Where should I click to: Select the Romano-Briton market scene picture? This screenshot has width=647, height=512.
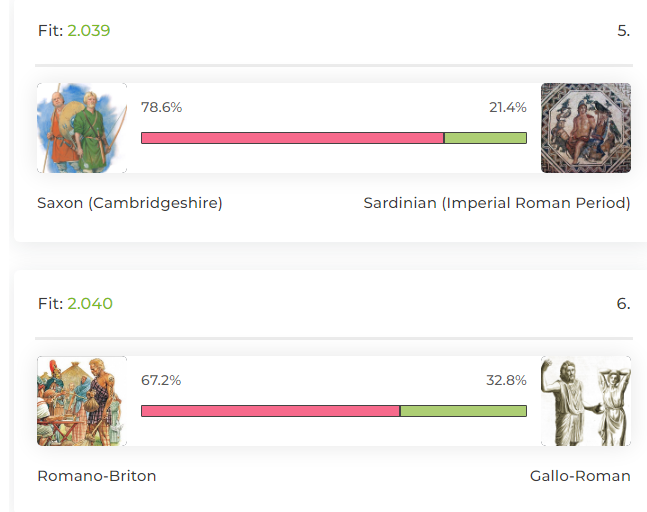(82, 401)
